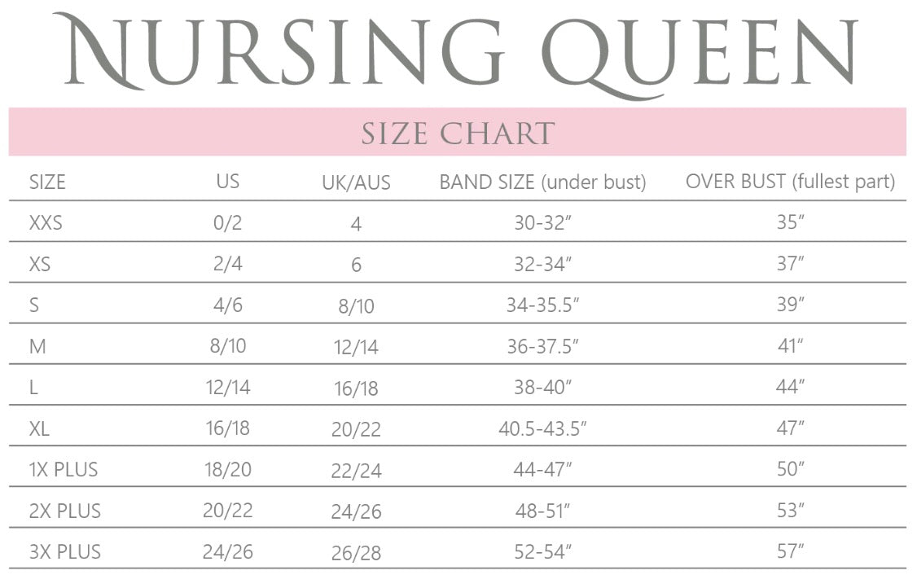
Task: Click the 48-51" band size value
Action: coord(542,511)
